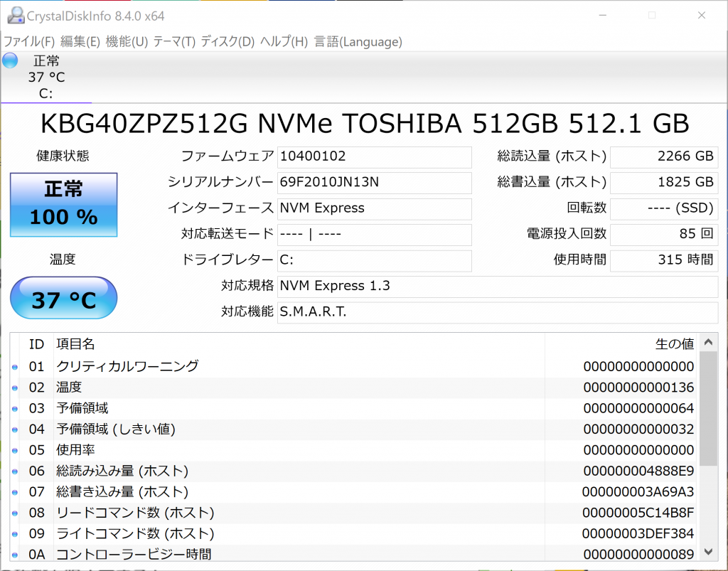Viewport: 728px width, 571px height.
Task: Select the C: drive tab labeled 正常 37 °C
Action: (x=46, y=77)
